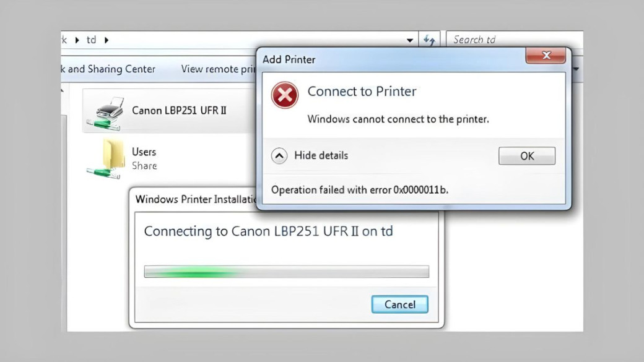Click the Canon LBP251 UFR II printer icon
This screenshot has height=362, width=644.
105,114
